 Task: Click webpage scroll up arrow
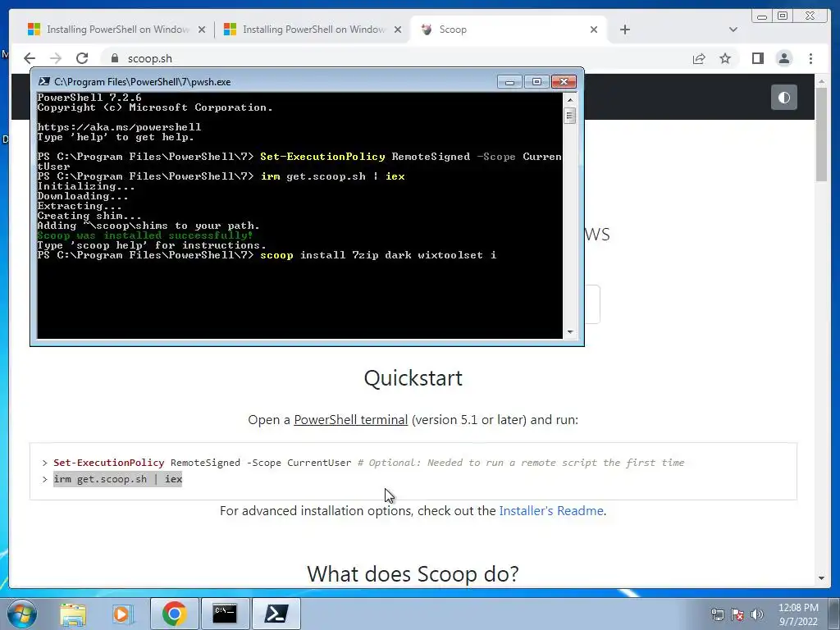pyautogui.click(x=821, y=81)
